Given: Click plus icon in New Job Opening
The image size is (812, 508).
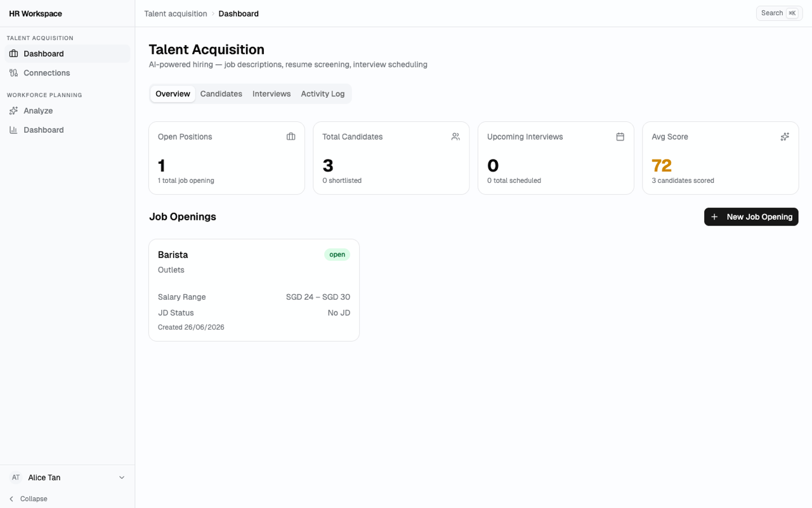Looking at the screenshot, I should (x=714, y=217).
